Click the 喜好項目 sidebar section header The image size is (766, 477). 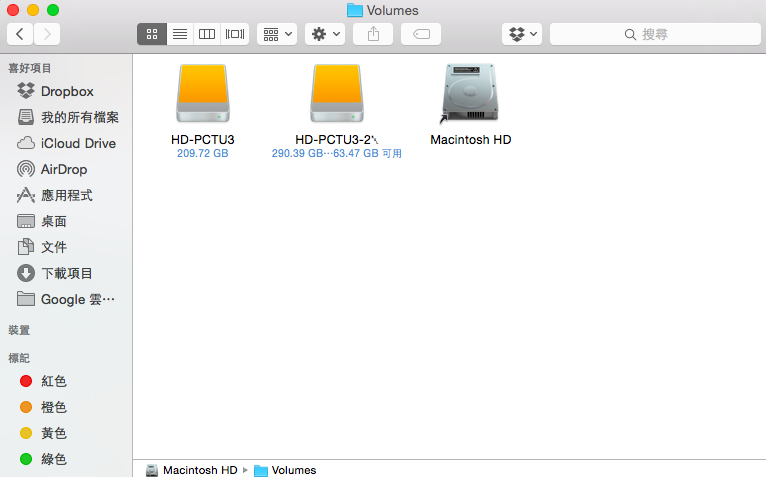[30, 68]
